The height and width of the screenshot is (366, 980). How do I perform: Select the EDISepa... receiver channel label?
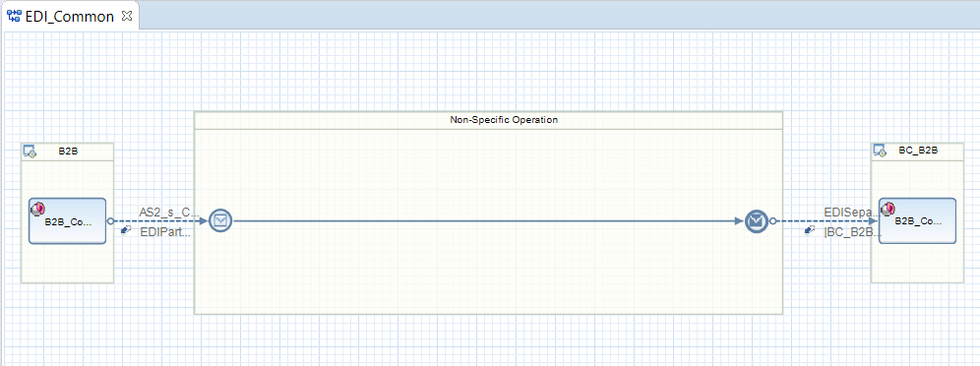click(x=851, y=213)
